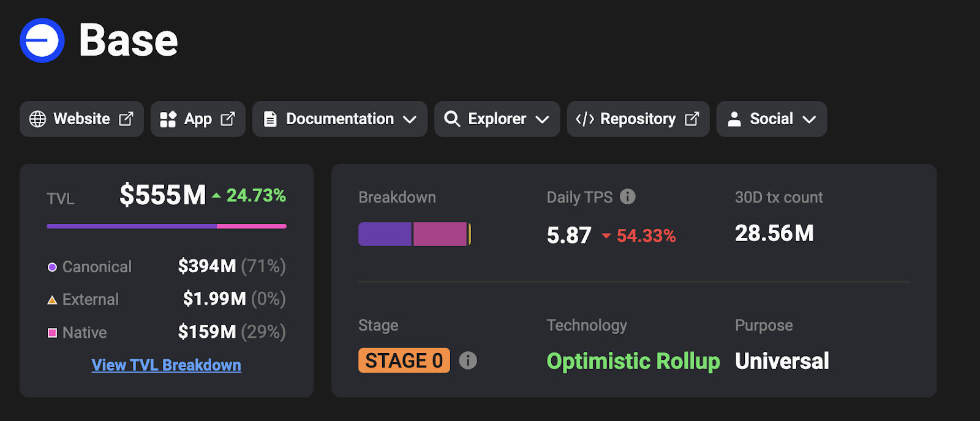980x421 pixels.
Task: Click the magenta segment of Breakdown bar
Action: click(440, 234)
